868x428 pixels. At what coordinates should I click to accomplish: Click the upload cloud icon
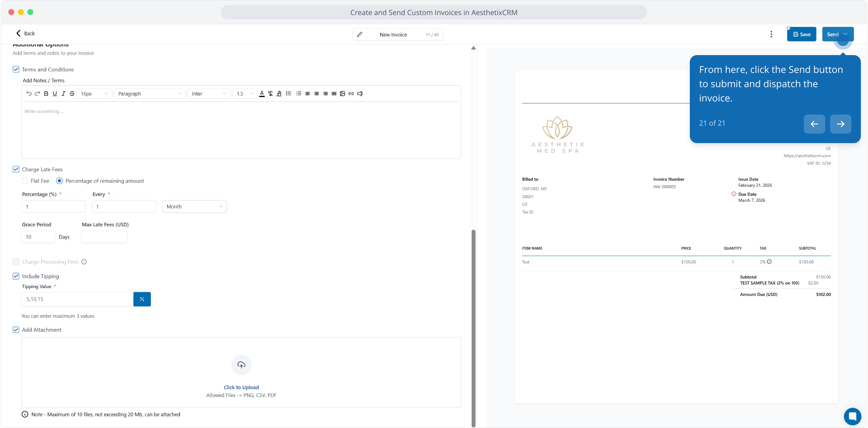pos(241,365)
